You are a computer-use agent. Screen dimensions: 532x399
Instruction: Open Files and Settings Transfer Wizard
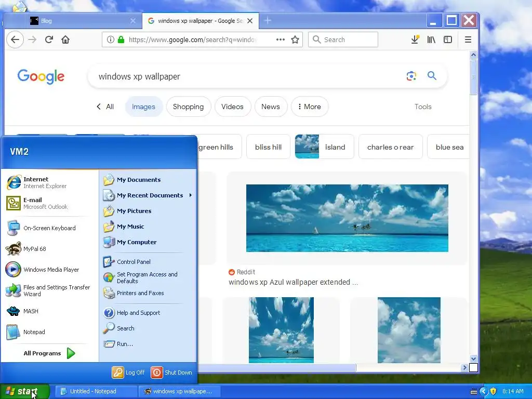[50, 290]
